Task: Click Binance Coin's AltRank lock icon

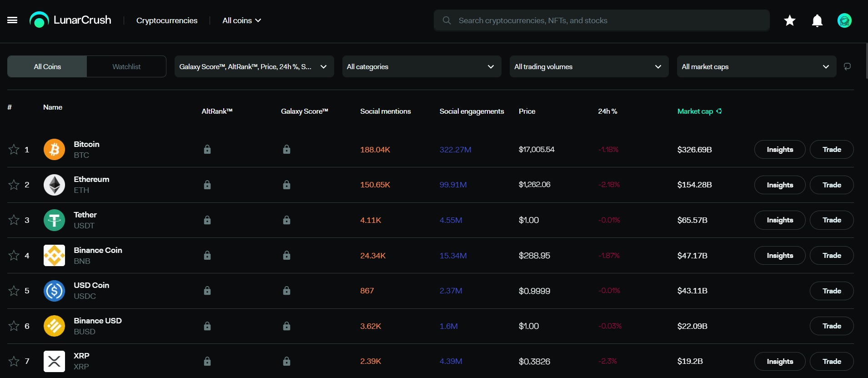Action: [207, 255]
